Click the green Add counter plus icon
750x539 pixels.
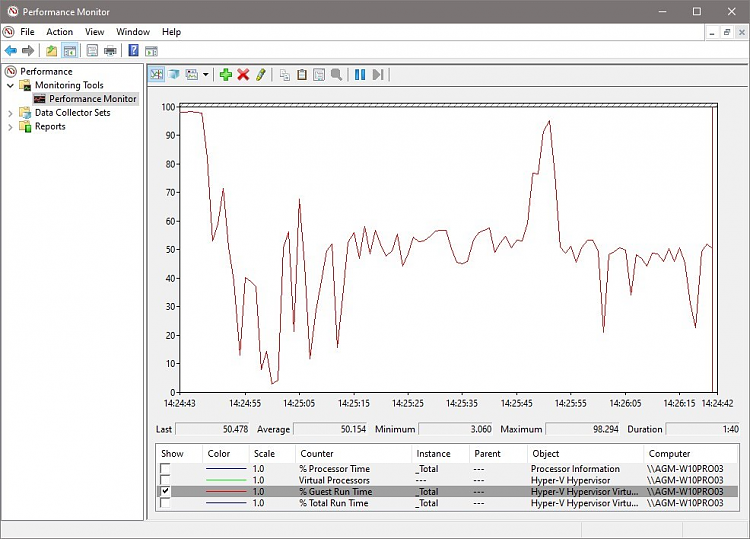[x=226, y=75]
